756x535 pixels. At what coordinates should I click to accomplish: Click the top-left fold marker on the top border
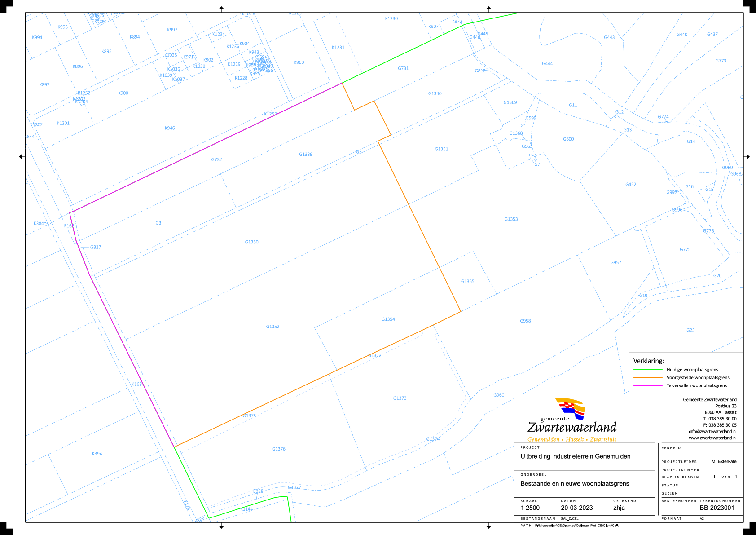pyautogui.click(x=221, y=9)
